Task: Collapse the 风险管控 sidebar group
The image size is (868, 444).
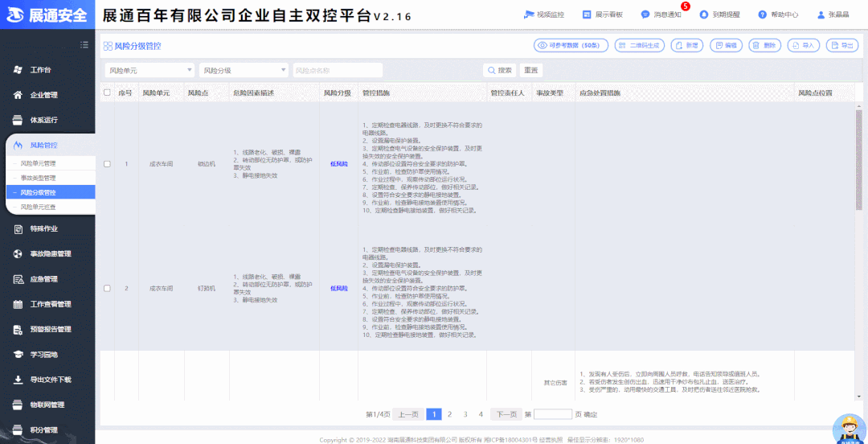Action: tap(51, 146)
